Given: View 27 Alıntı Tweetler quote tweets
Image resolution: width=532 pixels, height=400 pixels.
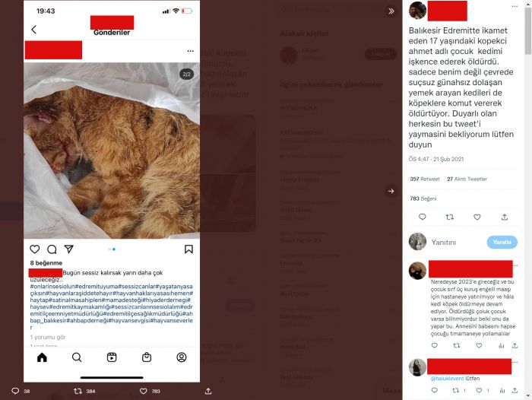Looking at the screenshot, I should point(467,179).
